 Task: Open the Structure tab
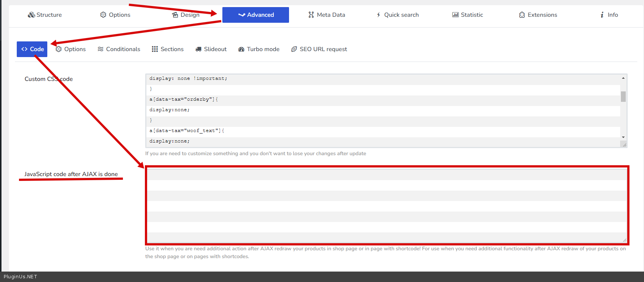[x=45, y=15]
